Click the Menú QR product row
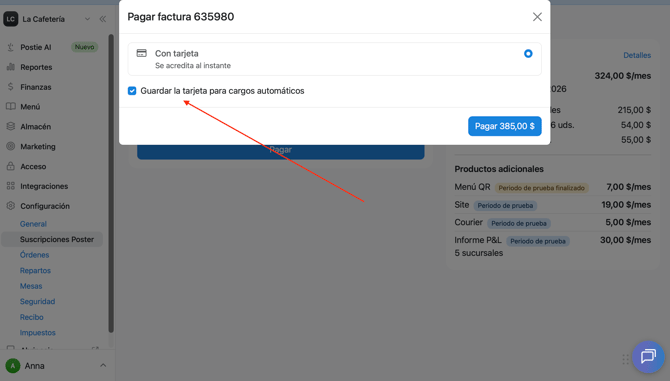 [x=552, y=187]
